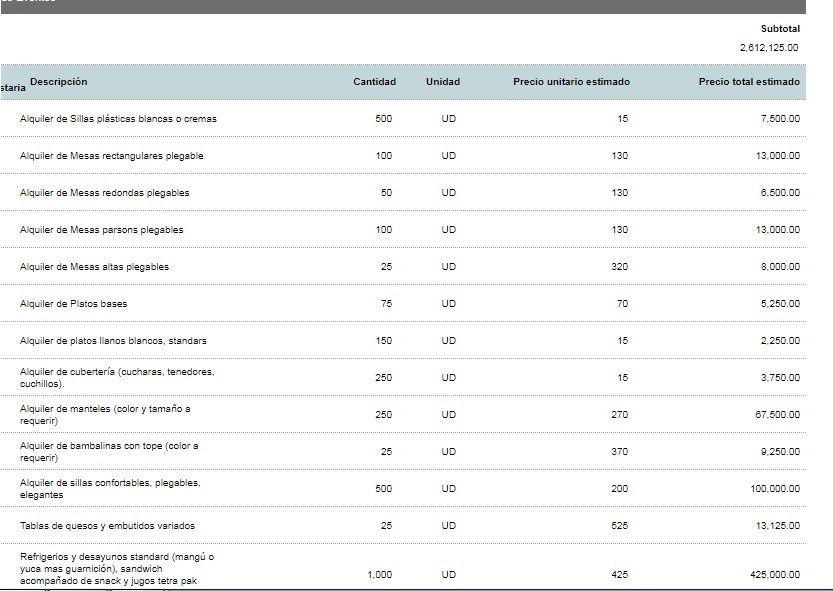Click Alquiler de platos llanos blancos description
Image resolution: width=833 pixels, height=591 pixels.
pyautogui.click(x=114, y=341)
